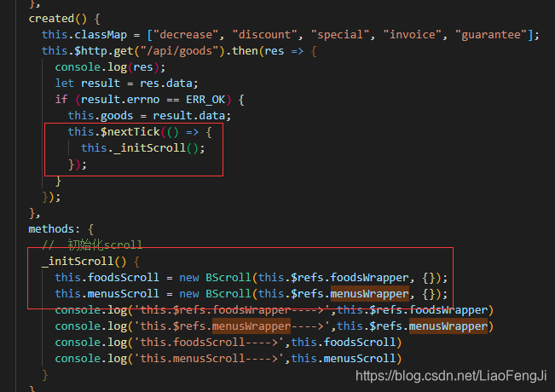The image size is (555, 392).
Task: Click BScroll on the menusScroll assignment line
Action: tap(228, 294)
